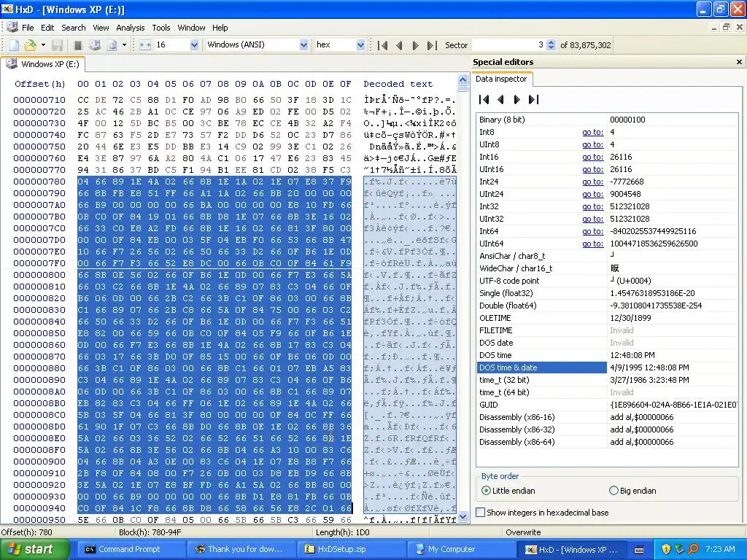
Task: Click the Single (float32) row label
Action: (506, 293)
